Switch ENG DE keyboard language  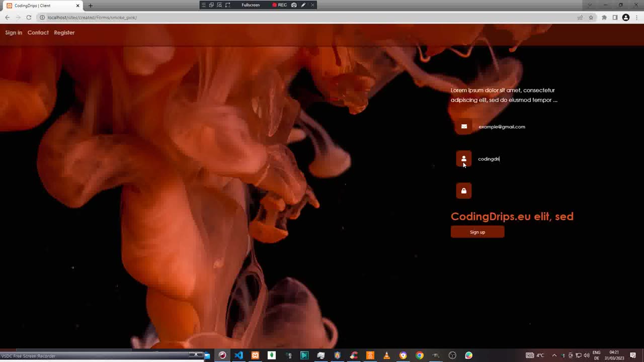pyautogui.click(x=597, y=355)
